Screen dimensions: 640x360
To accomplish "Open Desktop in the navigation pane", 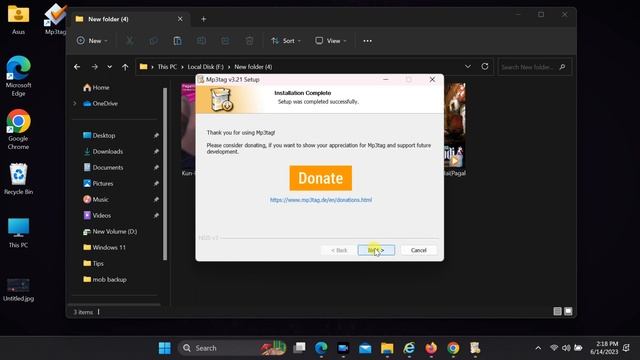I will click(x=99, y=136).
